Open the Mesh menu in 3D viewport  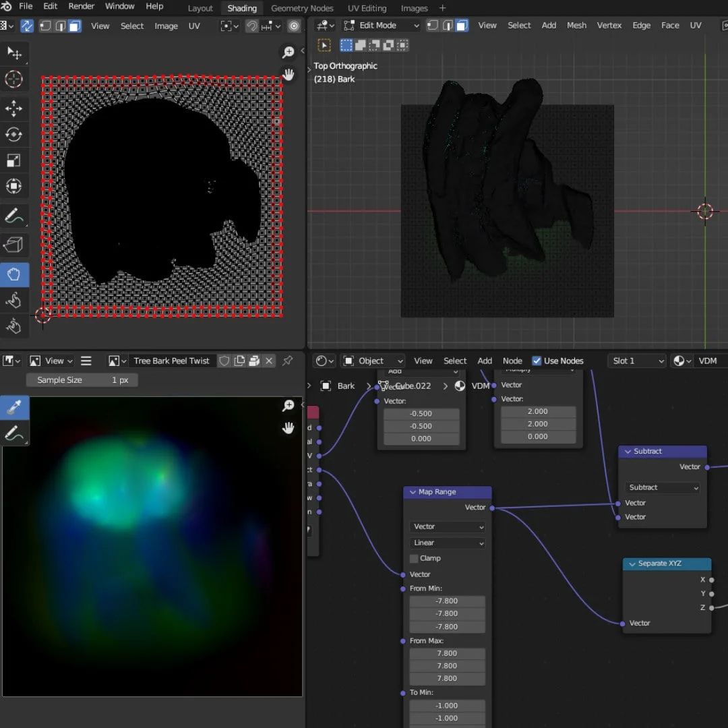click(576, 26)
